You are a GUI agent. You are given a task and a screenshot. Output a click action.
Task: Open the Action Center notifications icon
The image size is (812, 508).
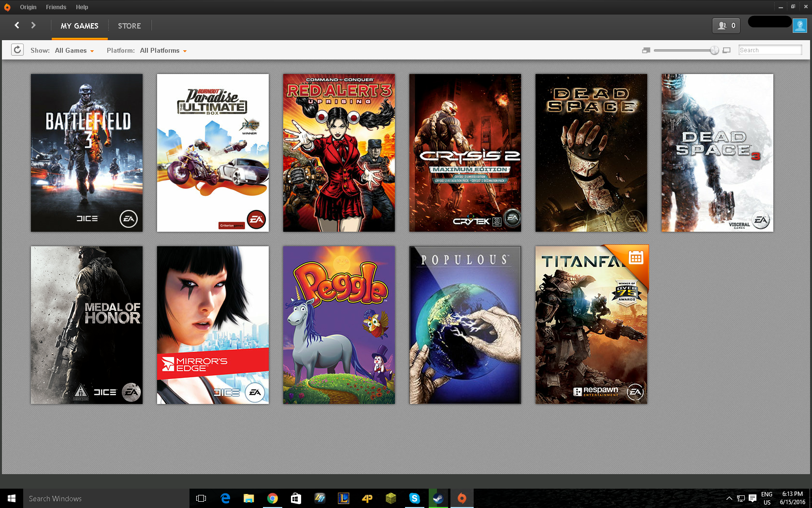(753, 498)
